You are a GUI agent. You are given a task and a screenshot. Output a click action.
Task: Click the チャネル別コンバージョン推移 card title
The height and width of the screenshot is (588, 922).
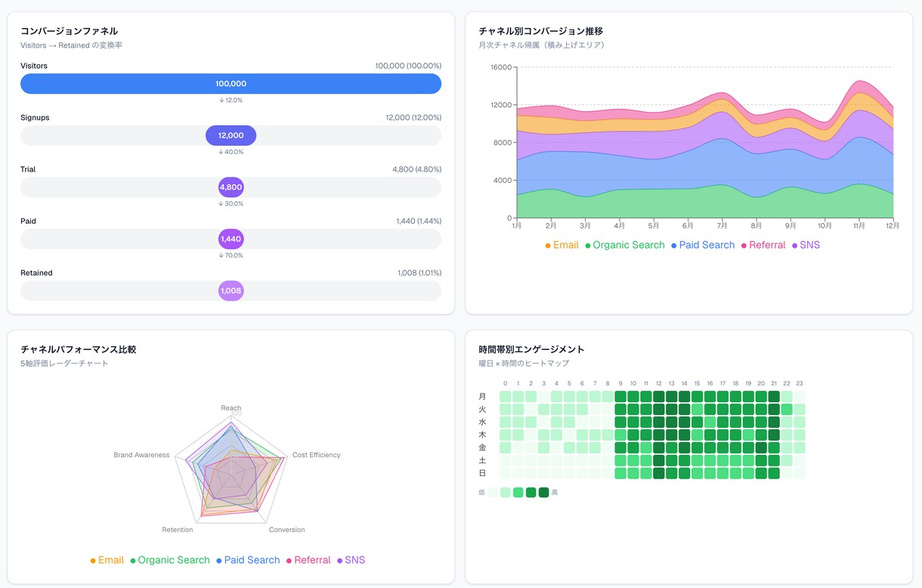click(540, 31)
